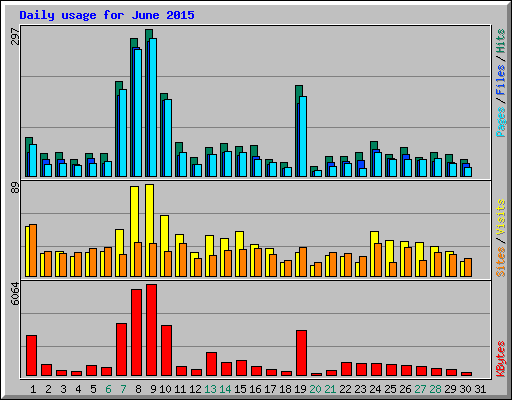Click day label 26 on the x-axis
The height and width of the screenshot is (400, 512).
(x=405, y=389)
